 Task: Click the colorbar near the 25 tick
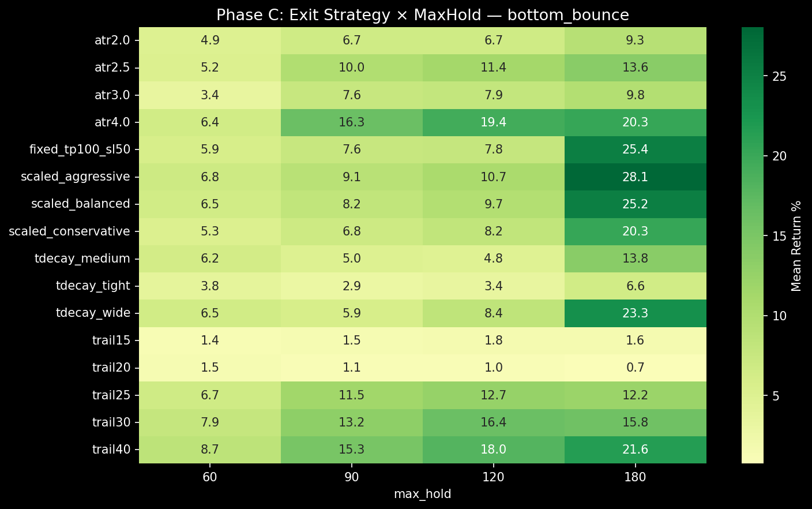[752, 77]
